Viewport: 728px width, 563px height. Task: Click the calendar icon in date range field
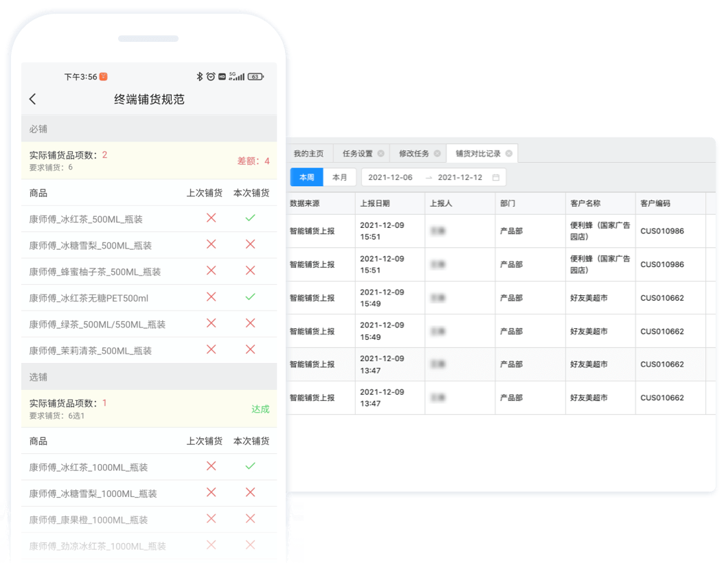[496, 178]
